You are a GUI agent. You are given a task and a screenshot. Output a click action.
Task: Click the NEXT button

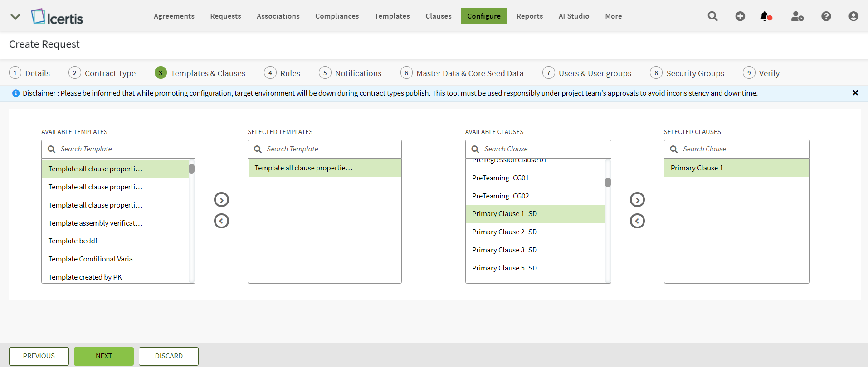[104, 356]
